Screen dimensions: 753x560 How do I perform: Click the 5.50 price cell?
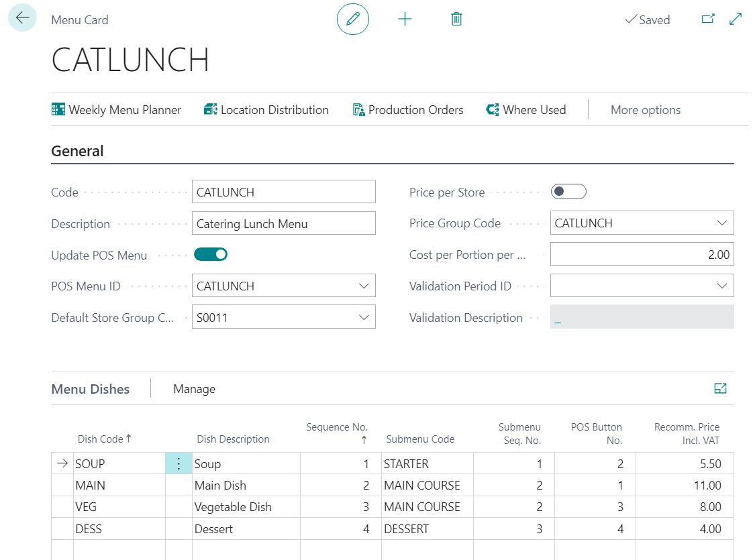pyautogui.click(x=685, y=463)
